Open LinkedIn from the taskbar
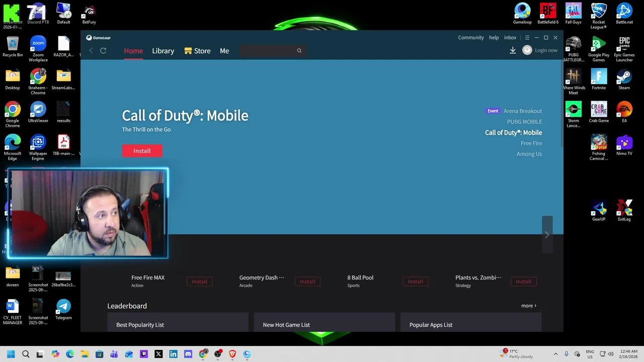 pyautogui.click(x=173, y=354)
